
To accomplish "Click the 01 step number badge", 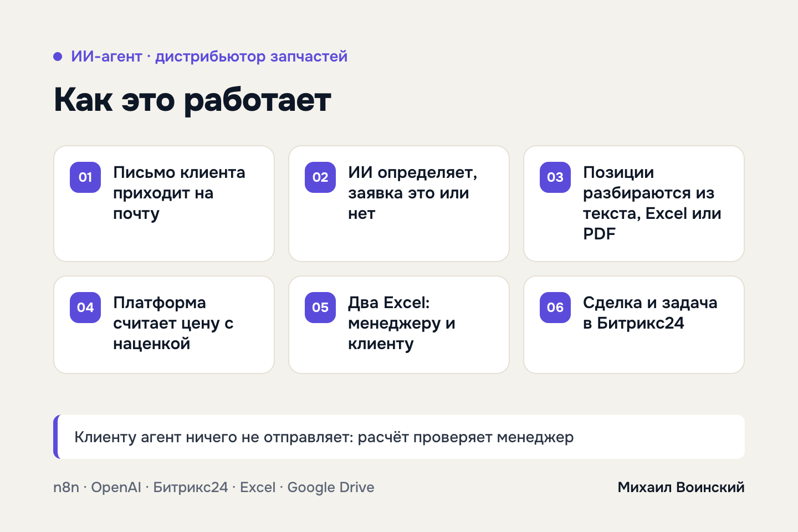I will (x=85, y=177).
